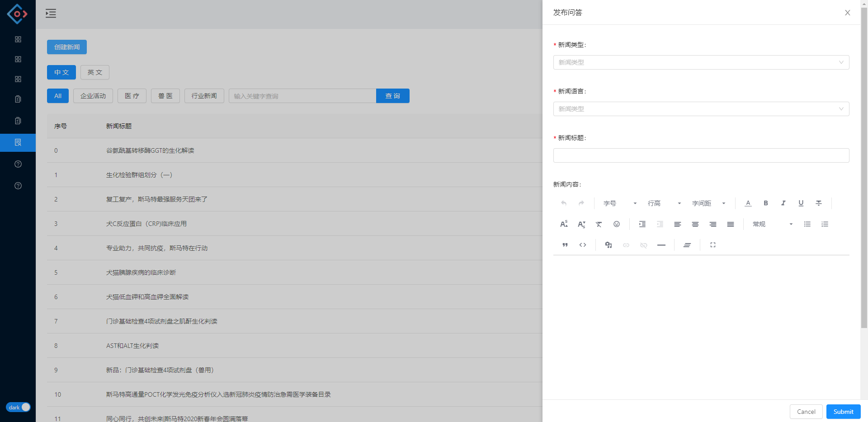Open the 字间距 letter spacing dropdown
The image size is (868, 422).
pos(709,203)
